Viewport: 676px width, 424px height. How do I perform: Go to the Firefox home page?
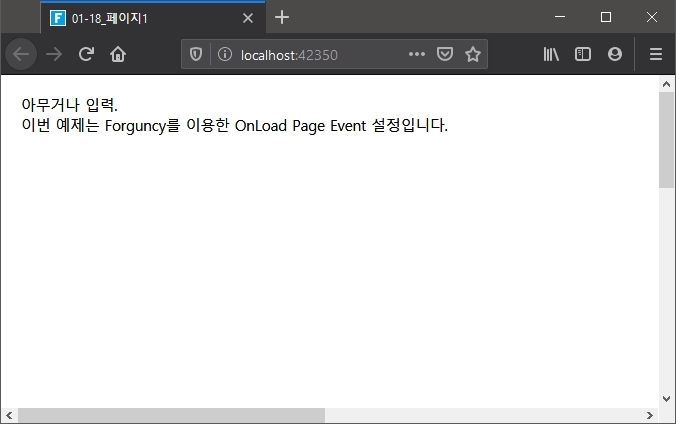tap(118, 55)
